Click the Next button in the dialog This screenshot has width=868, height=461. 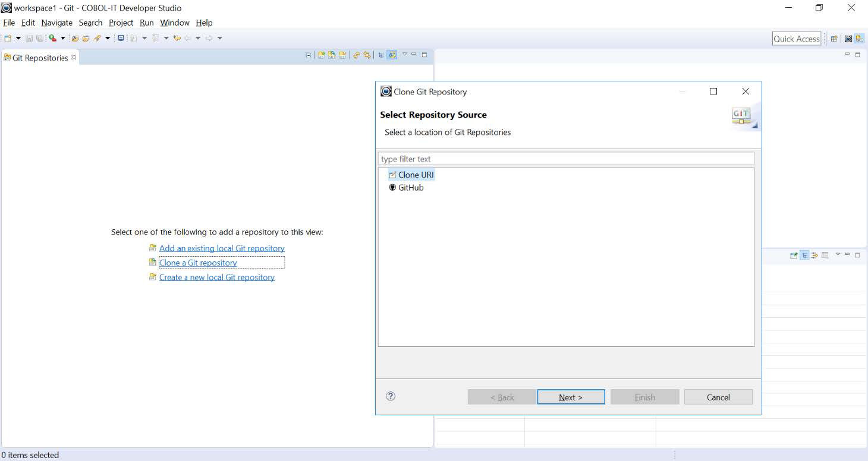(571, 397)
